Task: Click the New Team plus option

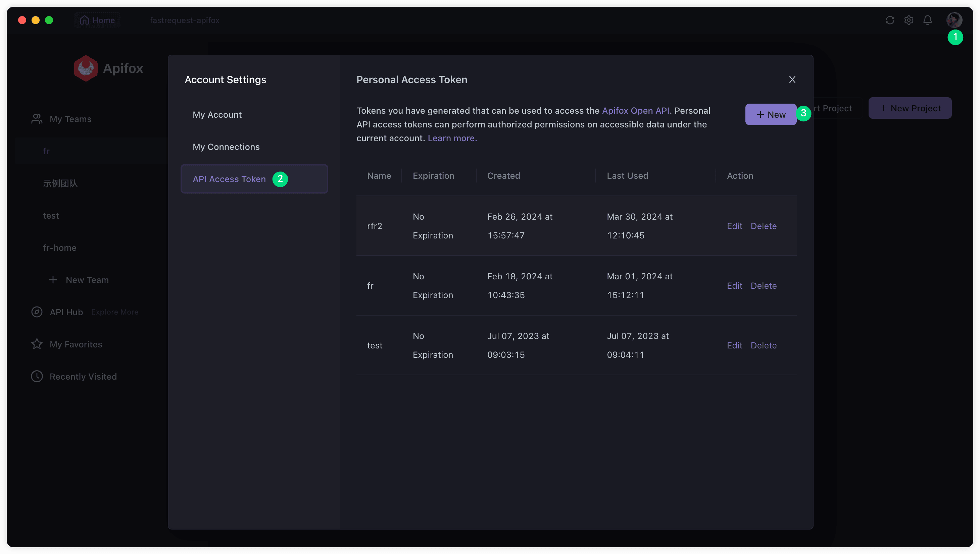Action: pos(79,280)
